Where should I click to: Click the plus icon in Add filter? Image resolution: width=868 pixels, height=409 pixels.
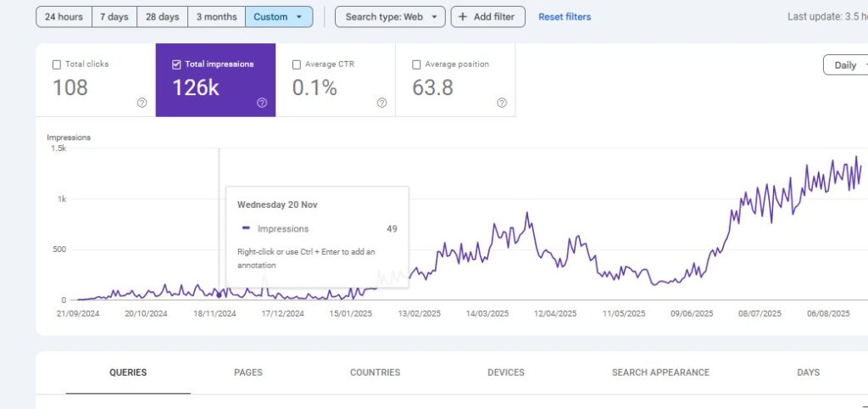coord(463,17)
